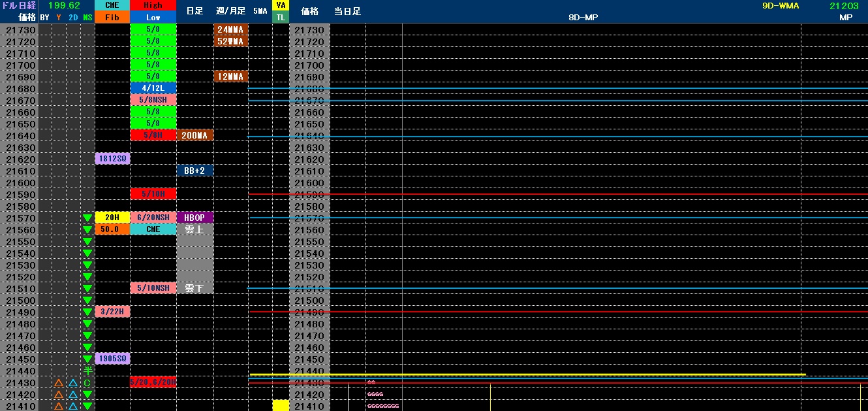Click the orange up triangle in the 21420 row
Viewport: 868px width, 411px height.
[58, 394]
